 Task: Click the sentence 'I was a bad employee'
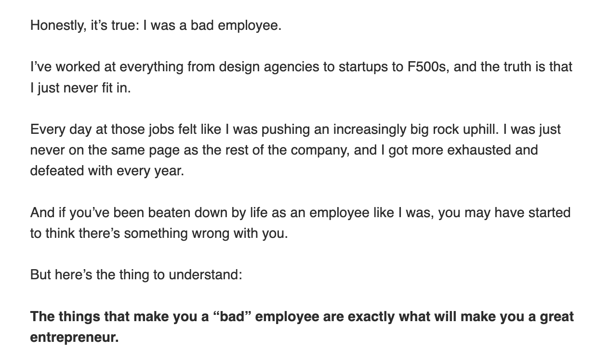pos(212,26)
